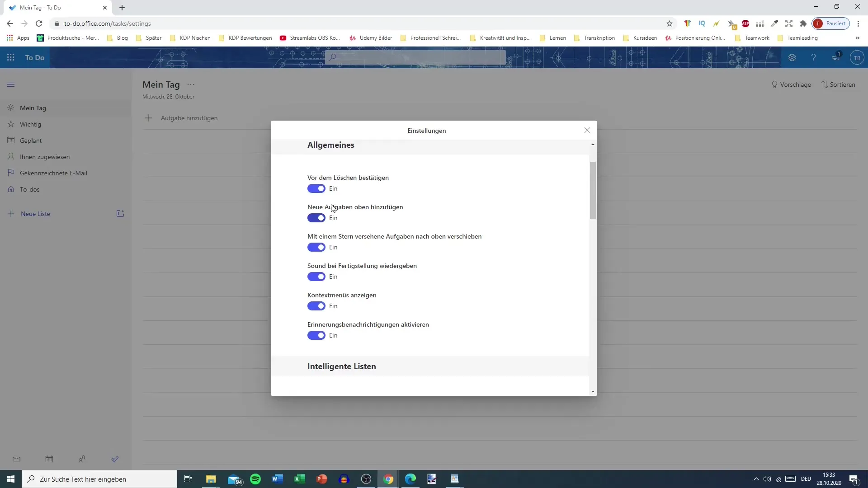
Task: Click 'Neue Liste' button in sidebar
Action: pos(36,213)
